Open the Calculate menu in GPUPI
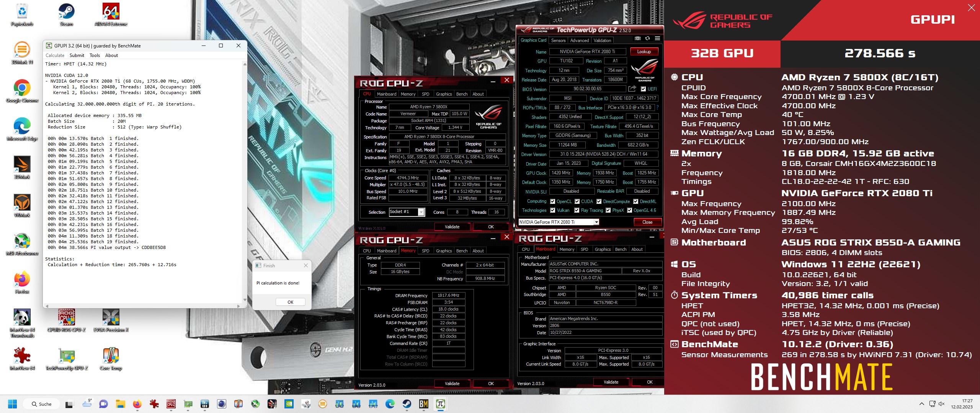 (x=55, y=55)
